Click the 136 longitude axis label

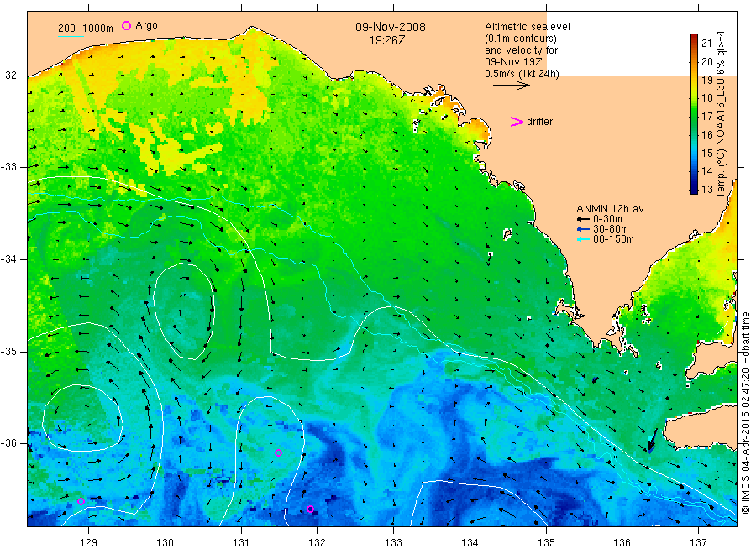pos(622,542)
